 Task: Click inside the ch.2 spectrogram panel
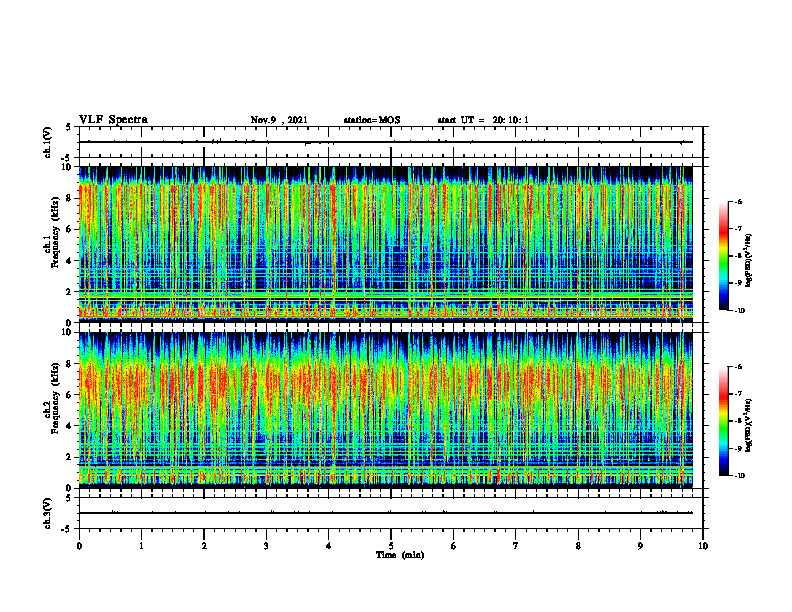[x=386, y=410]
